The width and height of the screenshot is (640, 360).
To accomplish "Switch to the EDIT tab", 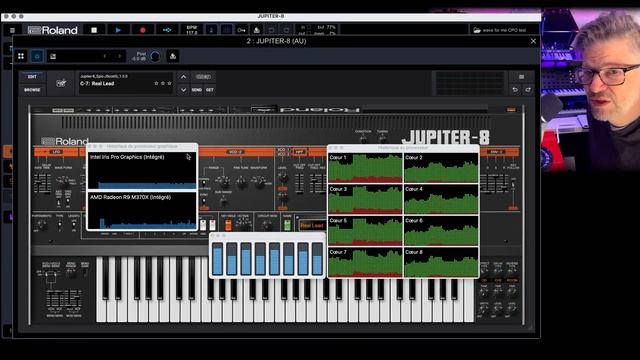I will pyautogui.click(x=32, y=77).
